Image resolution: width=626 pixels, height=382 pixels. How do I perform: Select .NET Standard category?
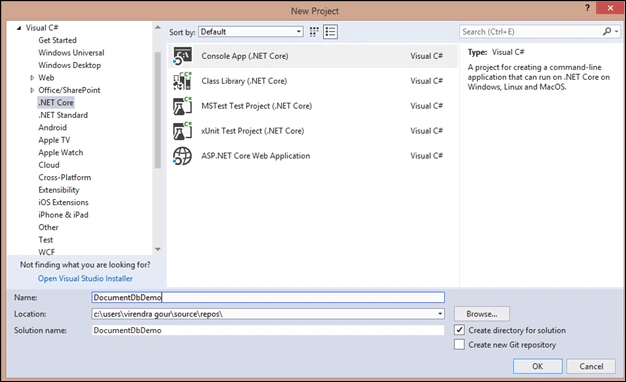point(63,115)
